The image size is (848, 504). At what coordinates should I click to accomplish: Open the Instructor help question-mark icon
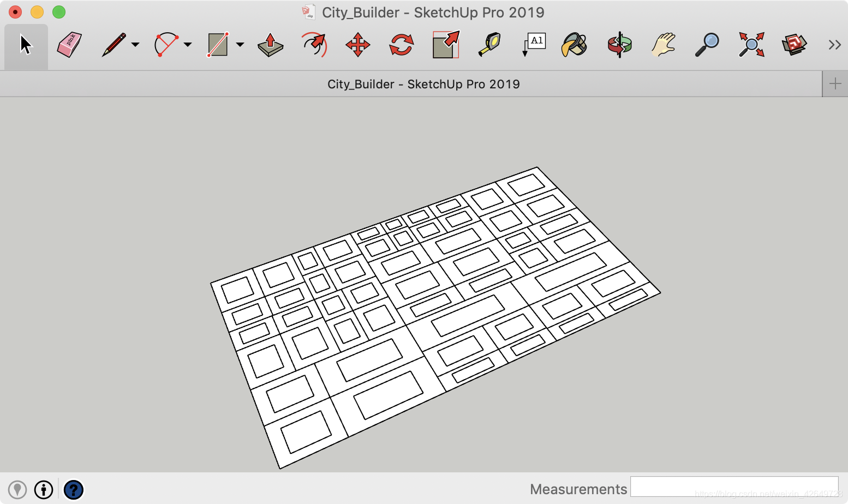(x=73, y=489)
